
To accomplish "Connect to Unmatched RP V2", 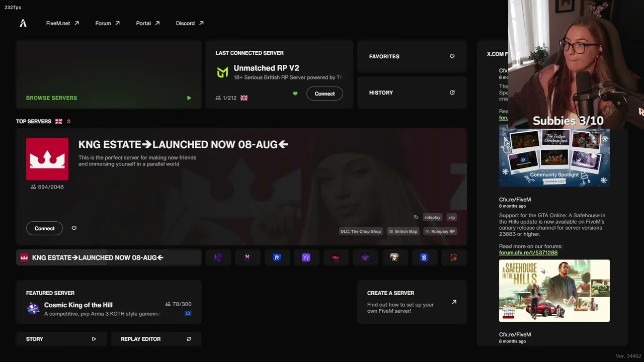I will [325, 94].
